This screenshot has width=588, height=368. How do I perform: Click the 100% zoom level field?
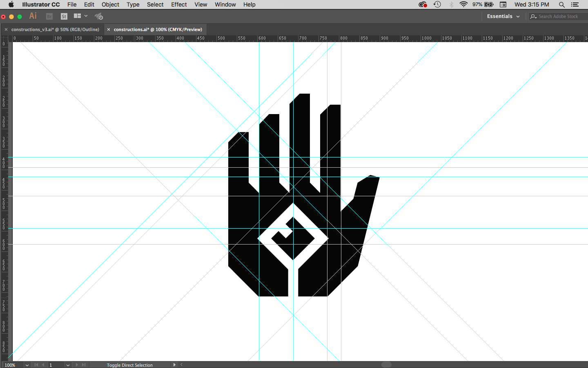pos(13,365)
